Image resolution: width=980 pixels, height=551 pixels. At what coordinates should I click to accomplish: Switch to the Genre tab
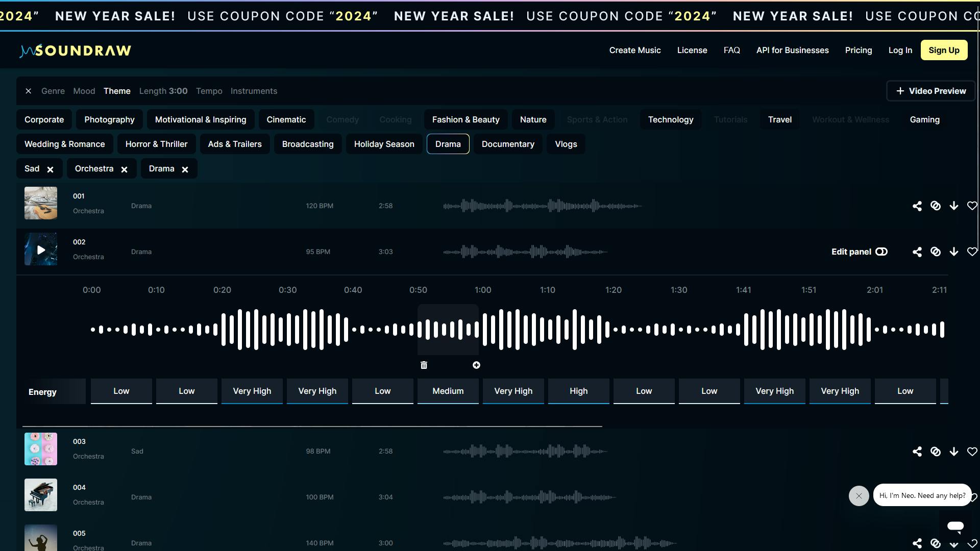(53, 91)
